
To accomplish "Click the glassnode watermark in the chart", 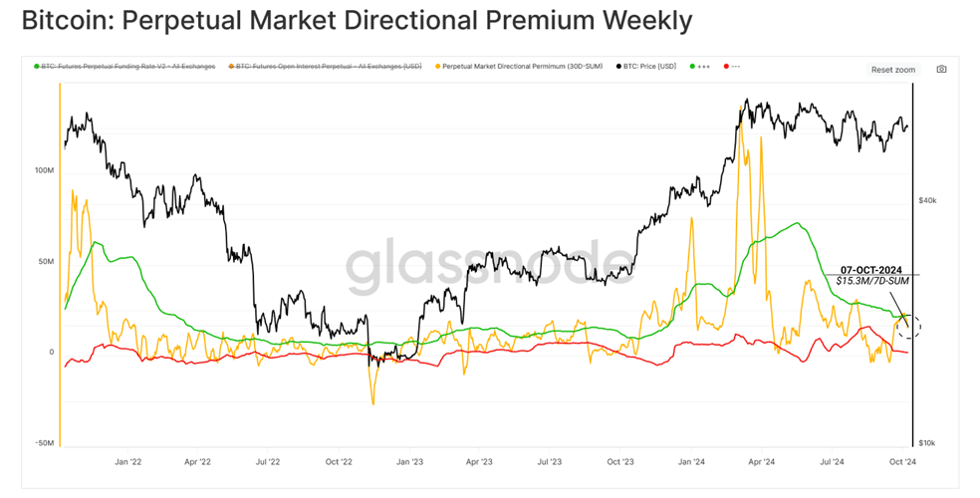I will 490,268.
